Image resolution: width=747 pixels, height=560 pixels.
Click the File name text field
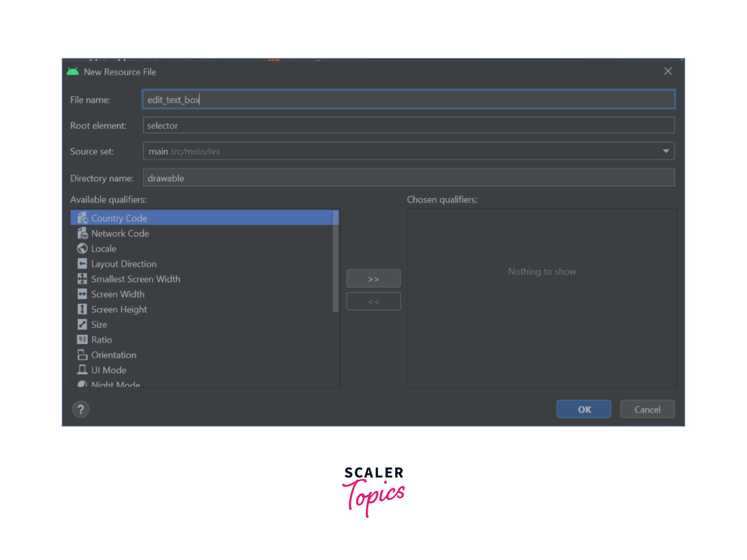point(409,100)
